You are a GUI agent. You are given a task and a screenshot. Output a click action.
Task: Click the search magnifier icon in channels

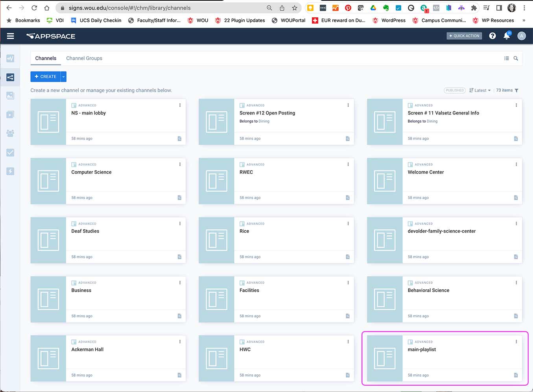516,59
